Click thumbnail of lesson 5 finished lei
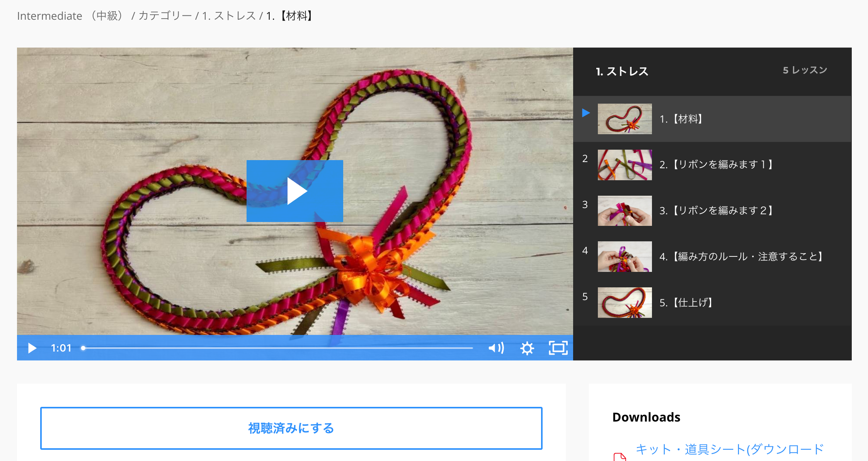This screenshot has height=461, width=868. click(x=625, y=302)
